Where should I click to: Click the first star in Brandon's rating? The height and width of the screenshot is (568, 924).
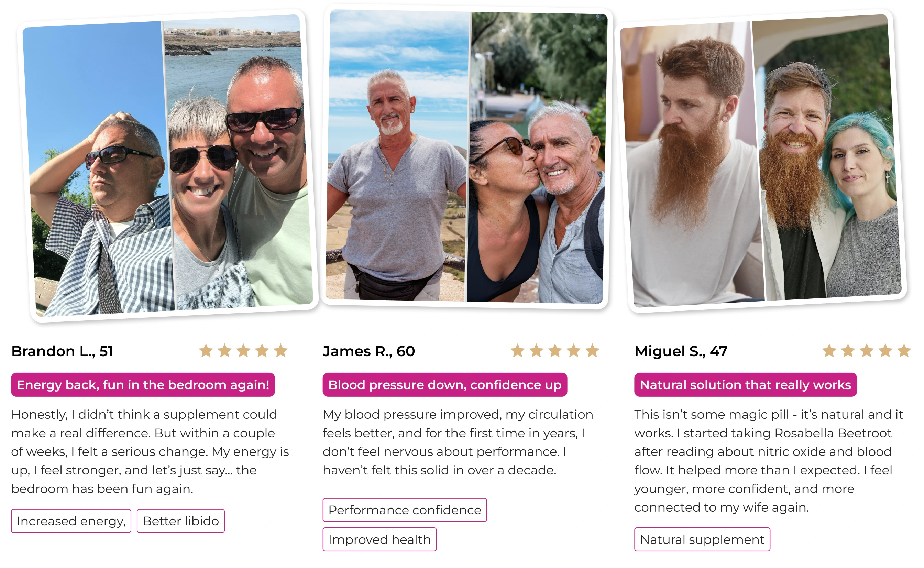pyautogui.click(x=206, y=350)
